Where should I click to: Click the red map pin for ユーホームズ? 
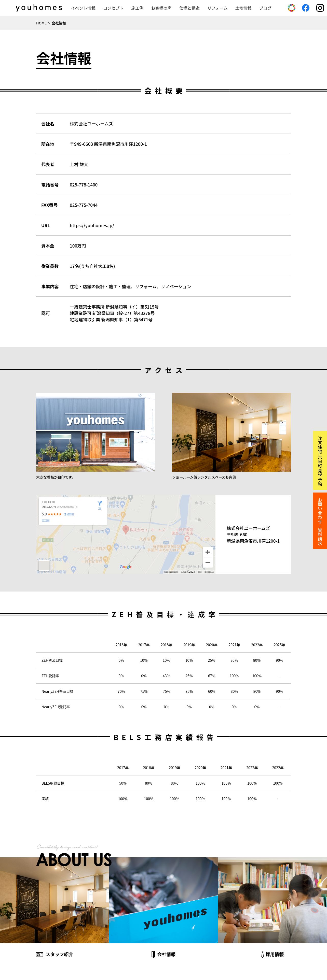126,529
